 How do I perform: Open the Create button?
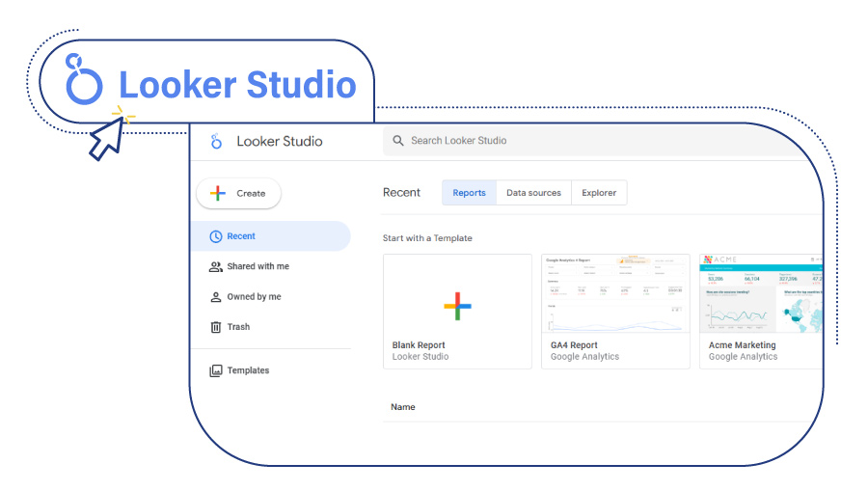tap(238, 193)
